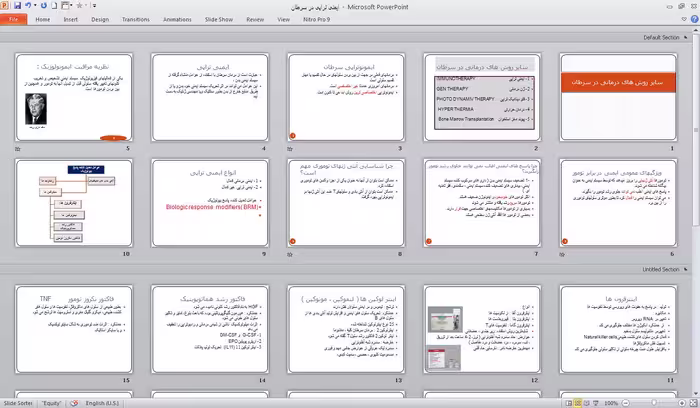Minimize the ribbon caret icon
This screenshot has height=408, width=700.
point(684,19)
